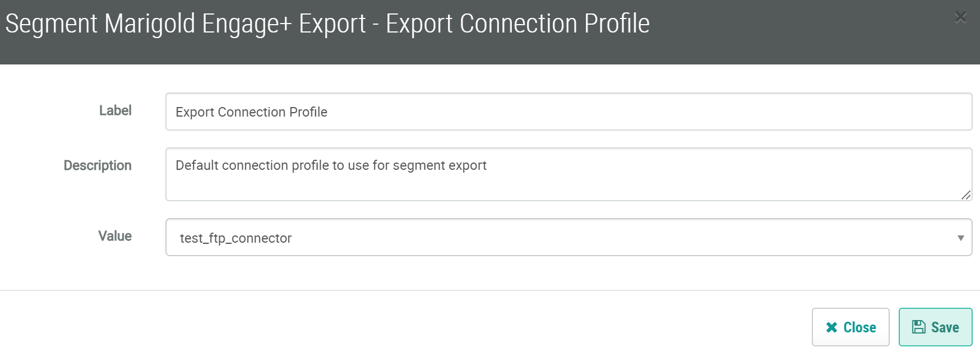Click the "Label" field caption
Screen dimensions: 980x352
pyautogui.click(x=115, y=111)
